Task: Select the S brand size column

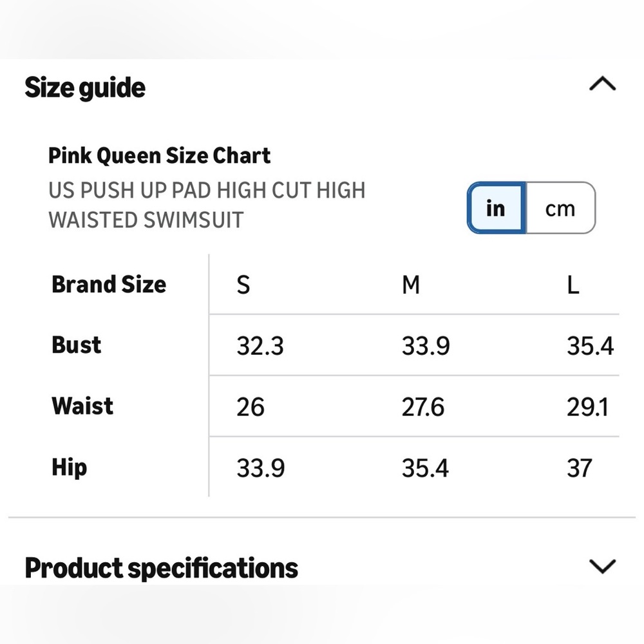Action: 243,285
